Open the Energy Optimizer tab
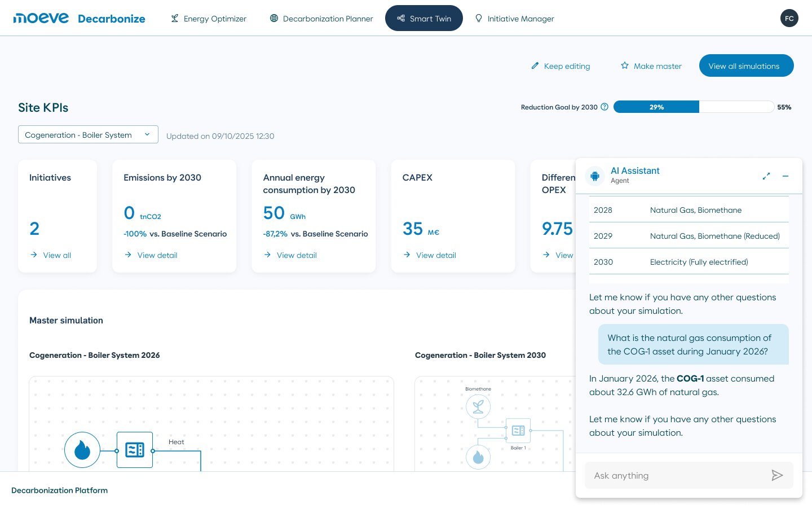 209,19
